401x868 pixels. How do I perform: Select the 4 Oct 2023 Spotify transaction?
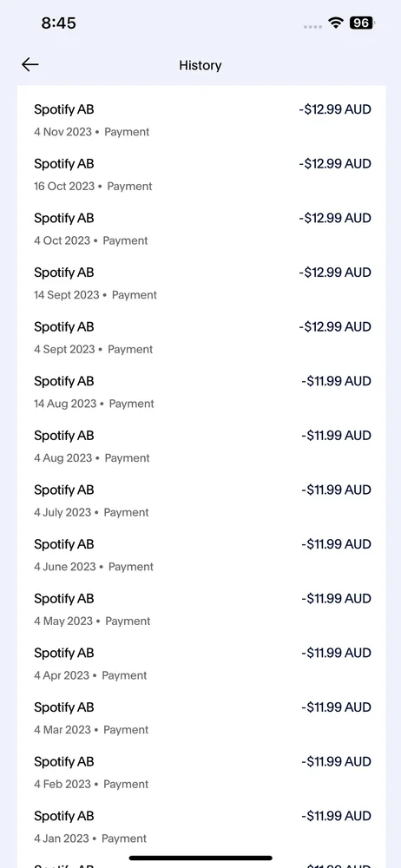click(x=201, y=228)
